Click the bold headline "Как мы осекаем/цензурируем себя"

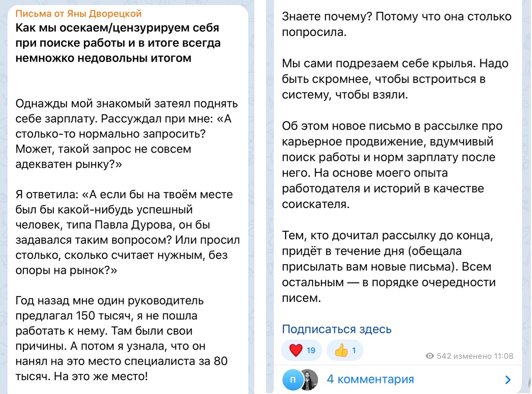(x=117, y=28)
